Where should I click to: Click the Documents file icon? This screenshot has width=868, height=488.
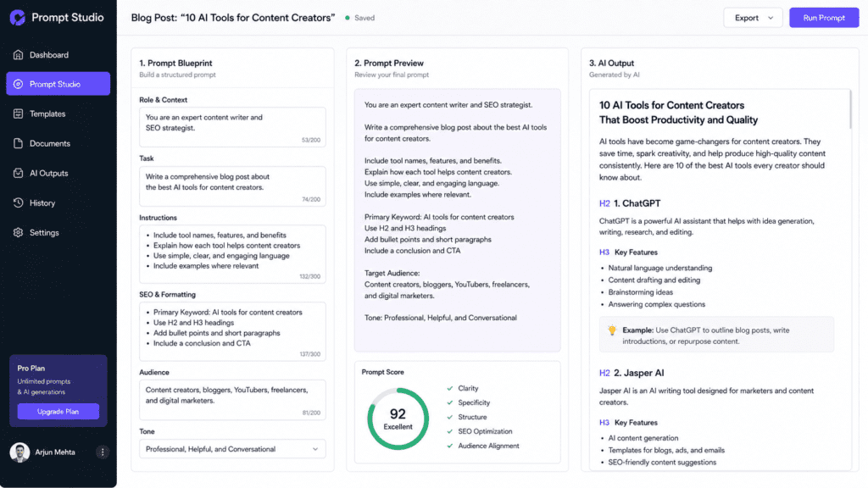point(19,143)
